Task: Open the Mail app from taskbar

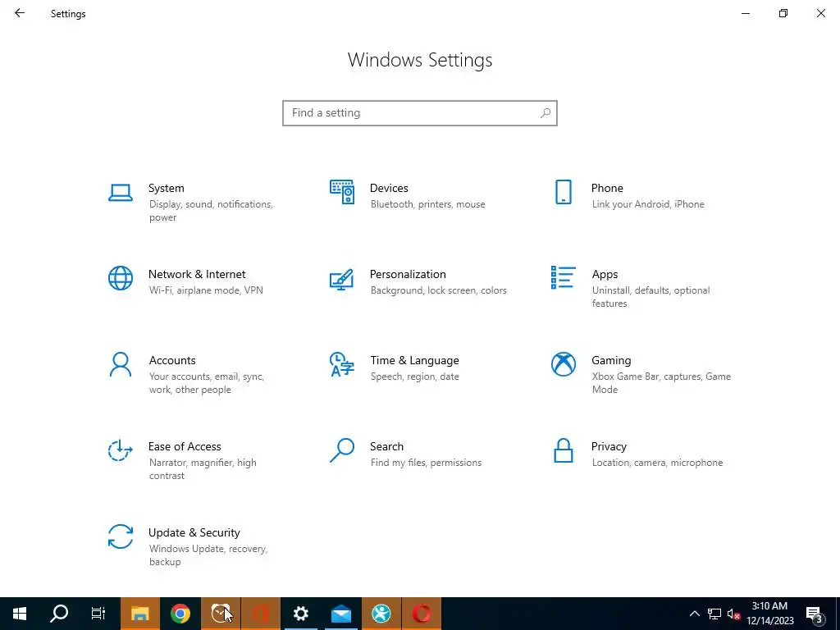Action: [341, 614]
